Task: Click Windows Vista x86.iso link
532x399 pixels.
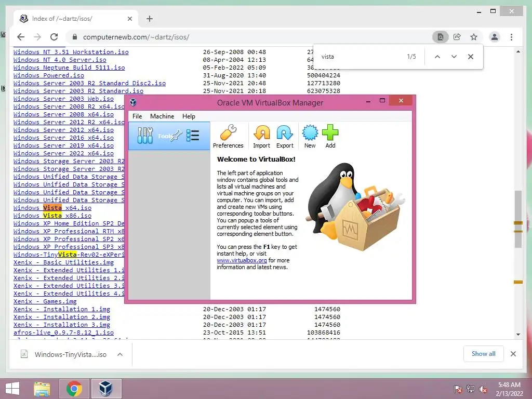Action: click(x=52, y=216)
